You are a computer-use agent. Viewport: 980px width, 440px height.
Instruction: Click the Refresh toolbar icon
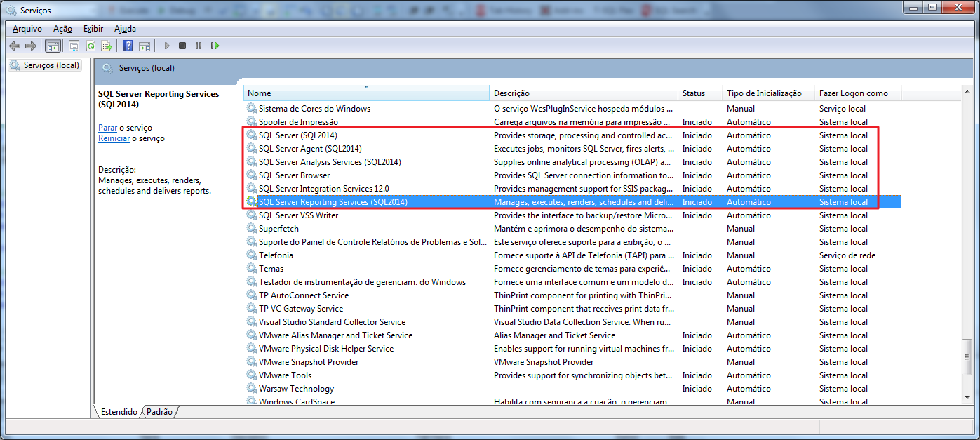[90, 46]
